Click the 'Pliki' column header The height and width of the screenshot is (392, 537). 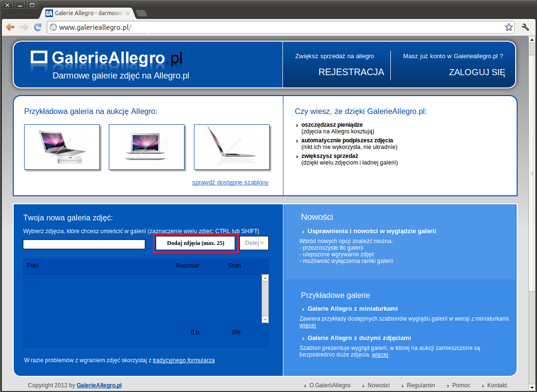(x=33, y=266)
